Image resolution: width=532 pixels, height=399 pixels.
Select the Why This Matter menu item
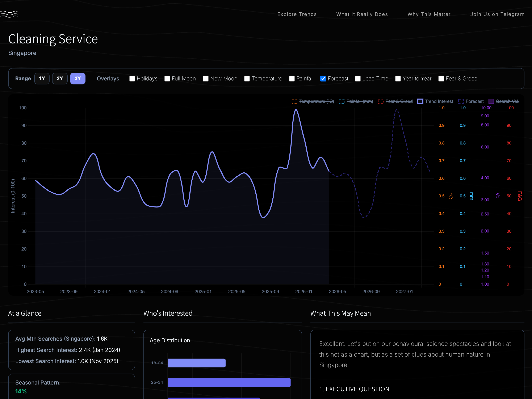pyautogui.click(x=429, y=14)
